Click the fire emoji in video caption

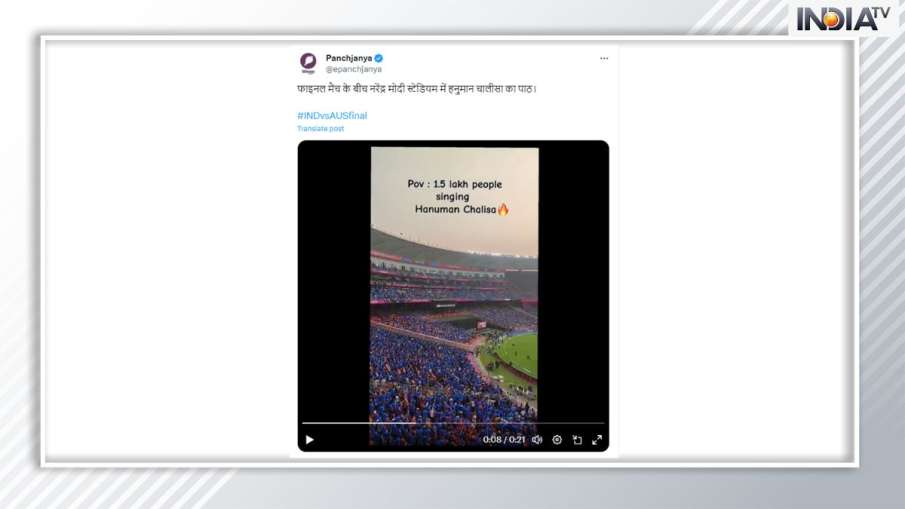[503, 209]
